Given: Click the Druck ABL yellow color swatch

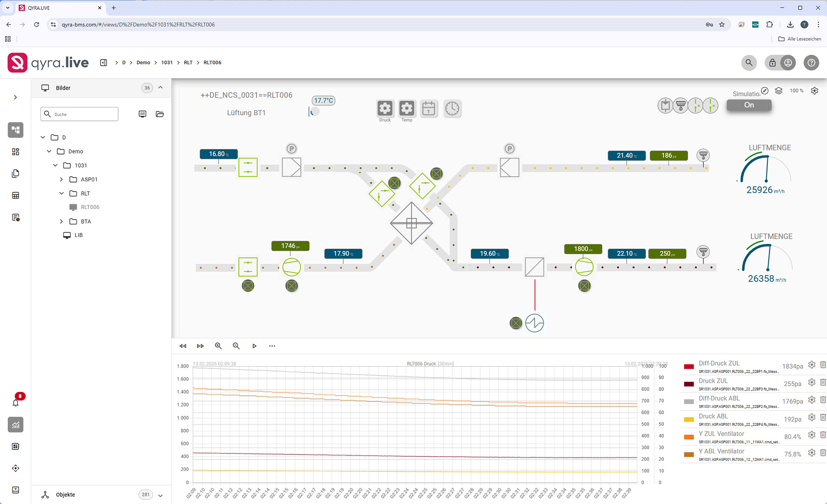Looking at the screenshot, I should 689,419.
